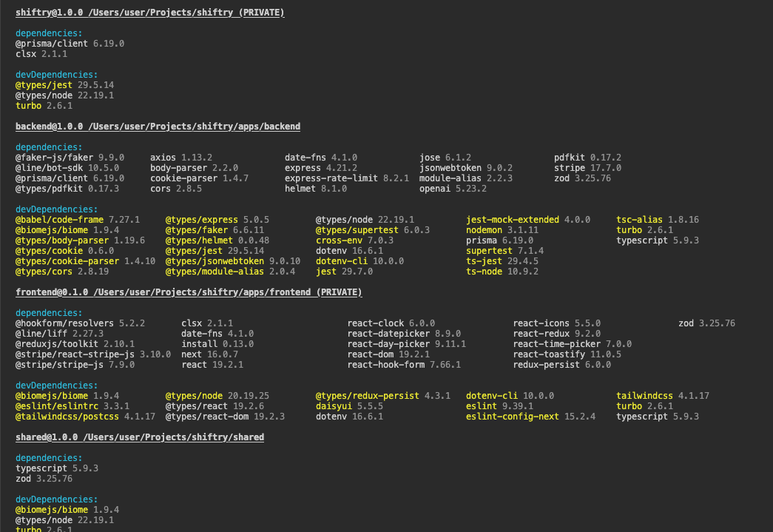Select the 'nodemon 3.1.11' entry

502,230
